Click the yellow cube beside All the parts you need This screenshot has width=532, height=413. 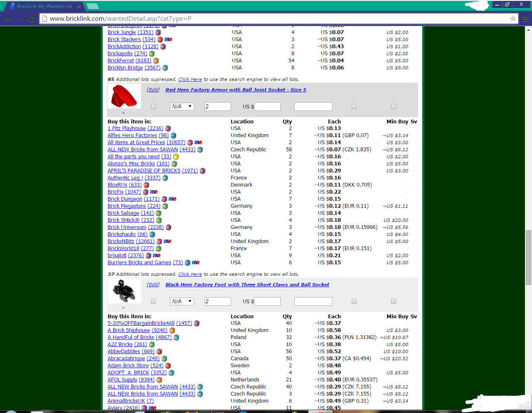click(176, 157)
